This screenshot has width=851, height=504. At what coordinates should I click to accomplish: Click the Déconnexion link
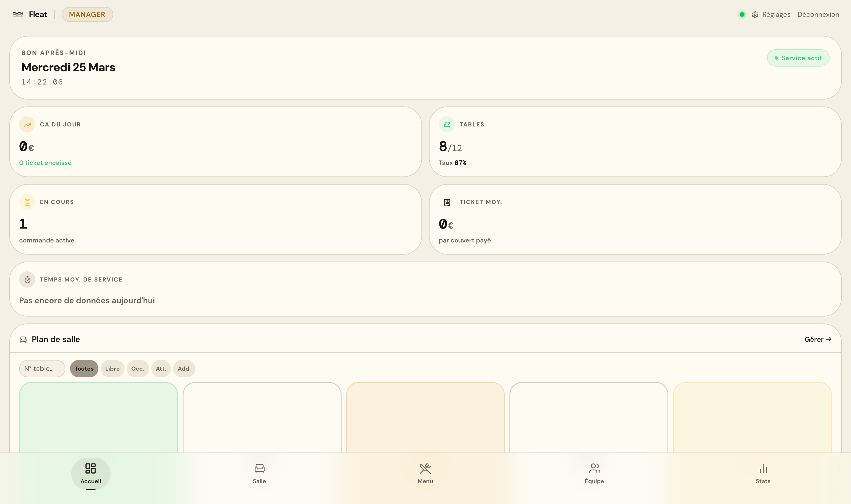[818, 14]
